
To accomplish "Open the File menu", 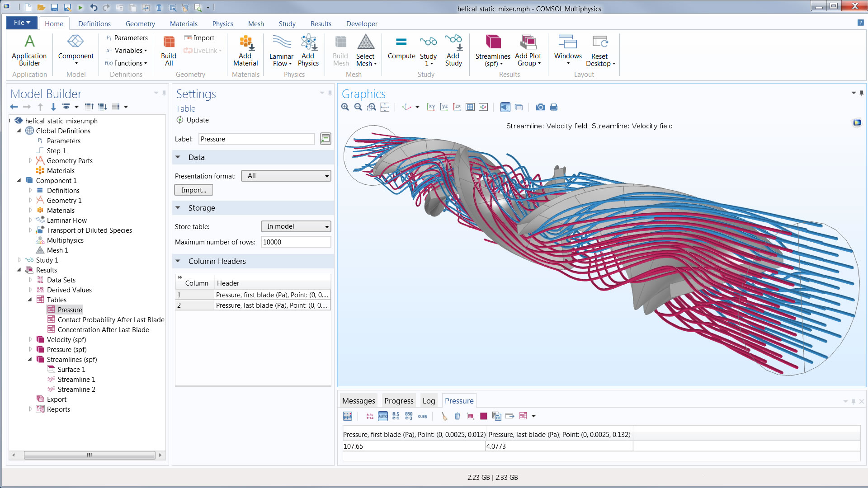I will (x=22, y=23).
